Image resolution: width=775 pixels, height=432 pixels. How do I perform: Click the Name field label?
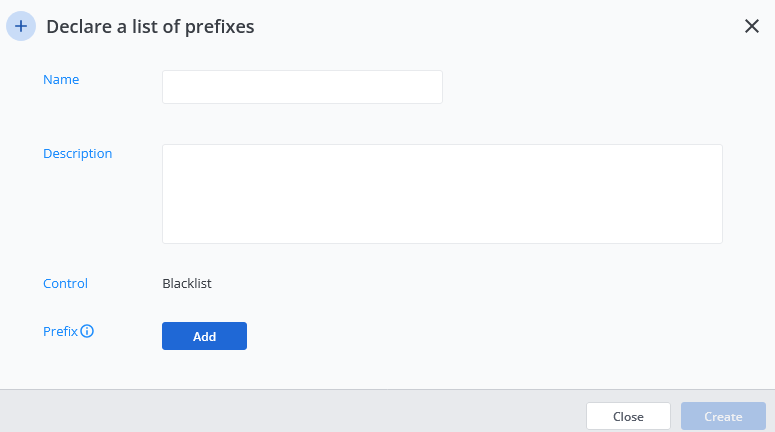[x=61, y=80]
